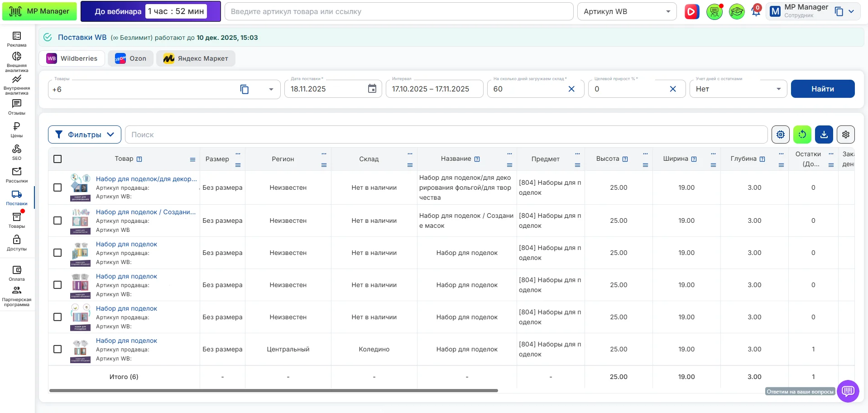
Task: Open table settings with the gear icon
Action: 845,134
